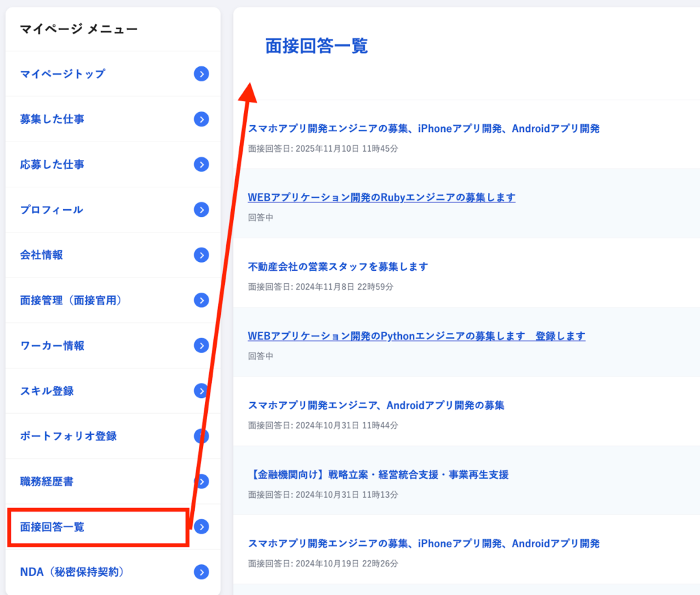Open the スキル登録 menu item
The width and height of the screenshot is (700, 595).
[47, 391]
